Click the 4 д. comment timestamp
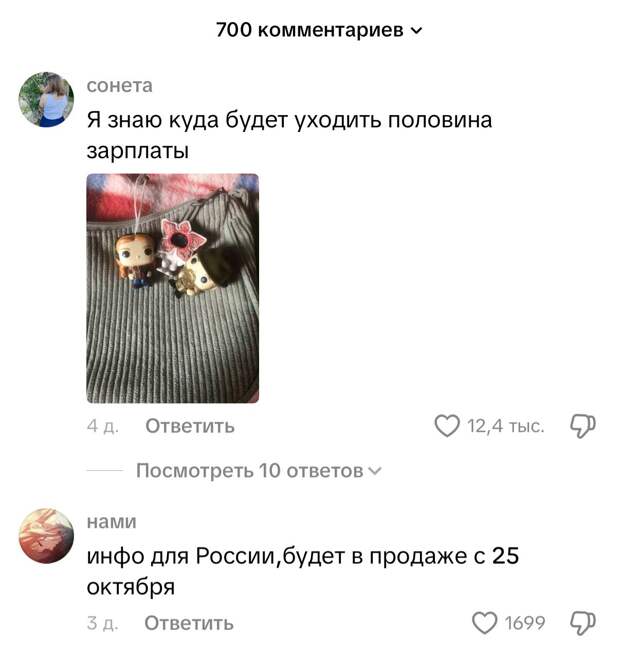This screenshot has width=620, height=650. (103, 426)
